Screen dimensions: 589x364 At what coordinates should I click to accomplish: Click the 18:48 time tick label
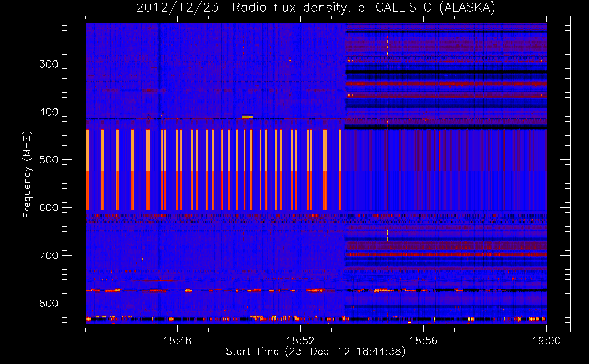[177, 341]
